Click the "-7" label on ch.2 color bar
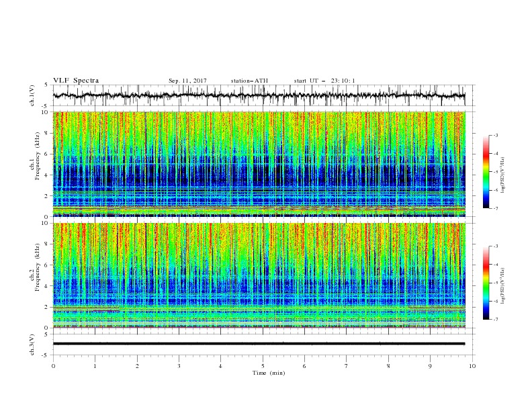 (496, 320)
